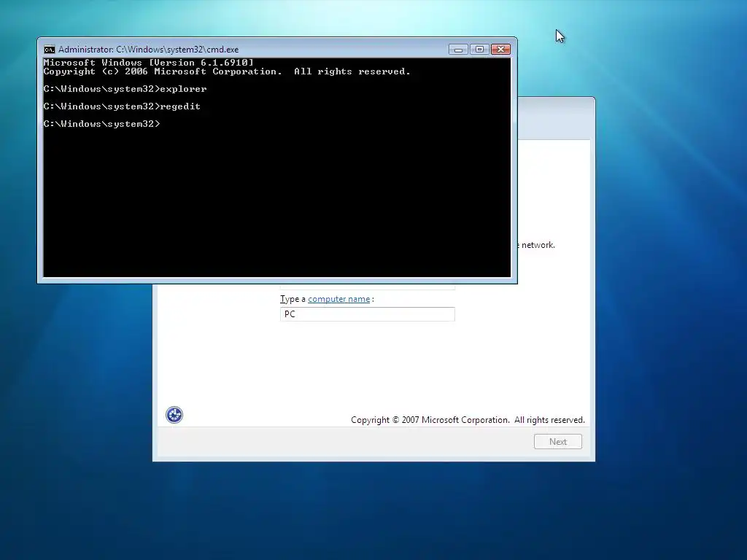Viewport: 747px width, 560px height.
Task: Click the 2007 copyright text in setup window
Action: pos(468,420)
